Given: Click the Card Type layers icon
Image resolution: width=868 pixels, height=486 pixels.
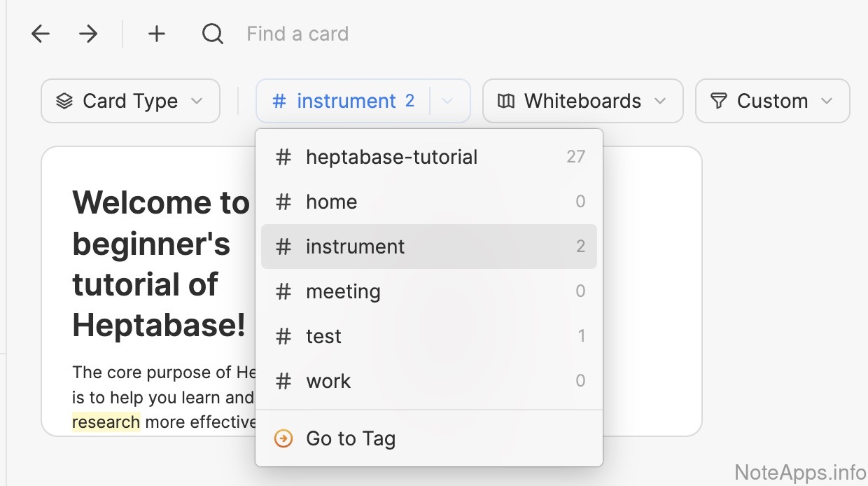Looking at the screenshot, I should point(64,102).
